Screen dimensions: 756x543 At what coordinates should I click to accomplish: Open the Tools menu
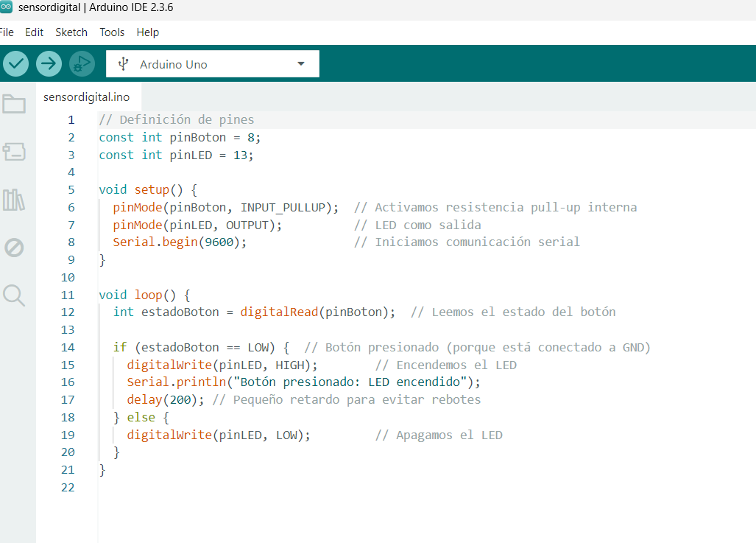112,32
